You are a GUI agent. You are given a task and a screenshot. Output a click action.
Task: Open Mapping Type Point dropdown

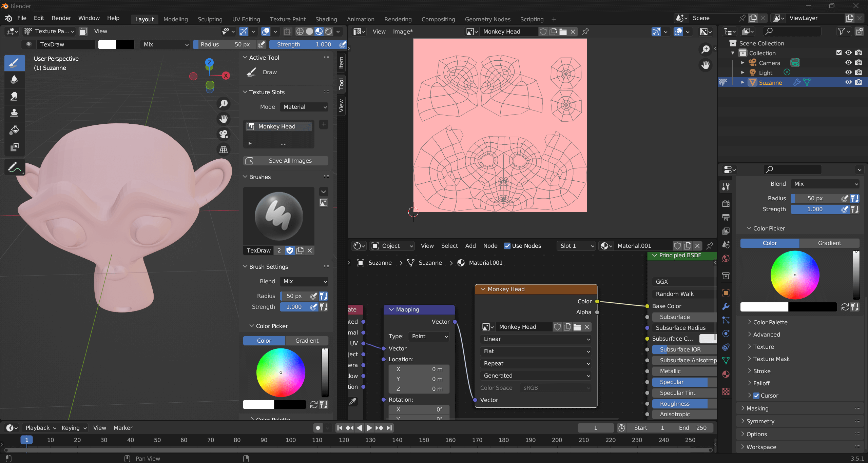pyautogui.click(x=429, y=336)
